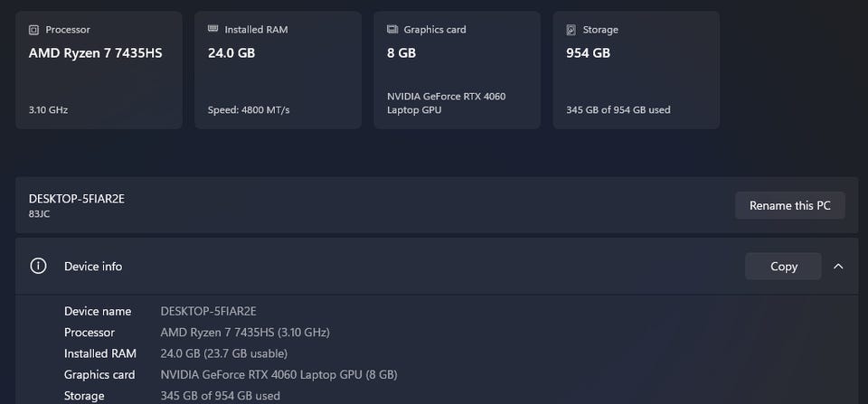868x404 pixels.
Task: Open the Graphics card 8 GB card
Action: pos(458,70)
